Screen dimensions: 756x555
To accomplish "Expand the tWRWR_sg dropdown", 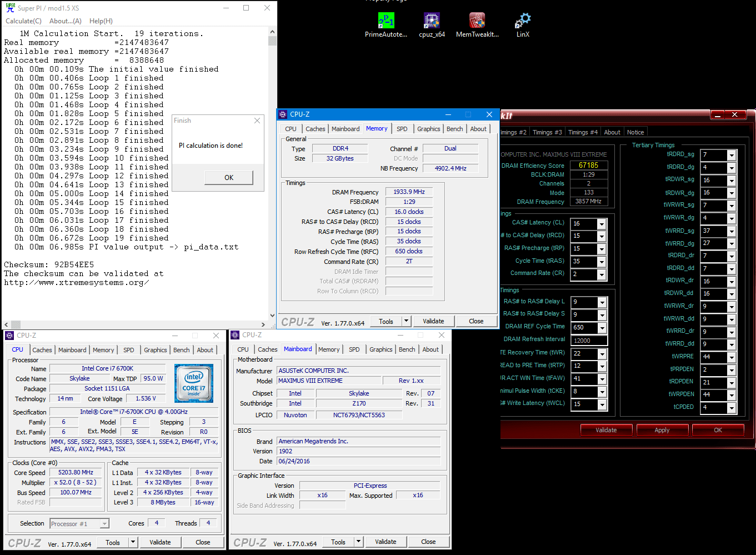I will tap(732, 206).
